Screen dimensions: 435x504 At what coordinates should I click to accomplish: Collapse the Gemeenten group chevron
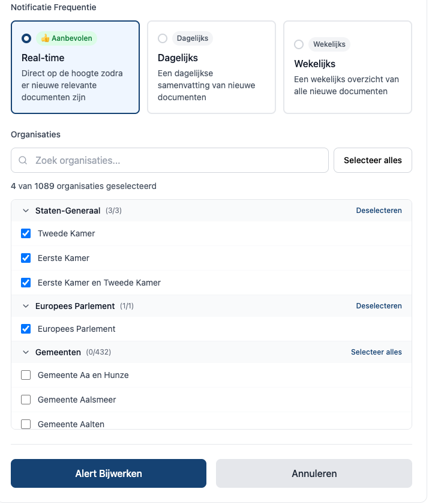(x=26, y=352)
